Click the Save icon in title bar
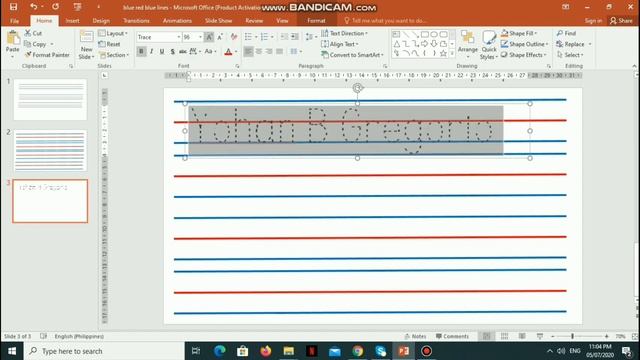 [13, 7]
